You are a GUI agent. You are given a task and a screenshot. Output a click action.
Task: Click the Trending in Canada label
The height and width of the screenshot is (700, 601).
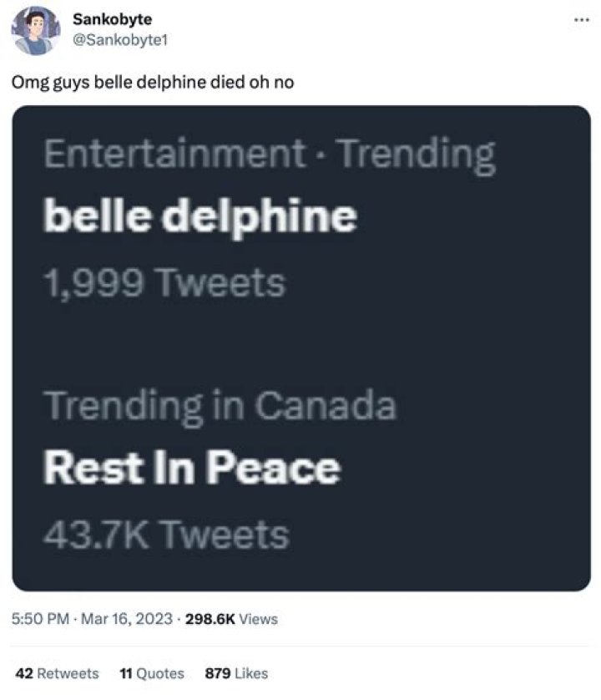(223, 407)
